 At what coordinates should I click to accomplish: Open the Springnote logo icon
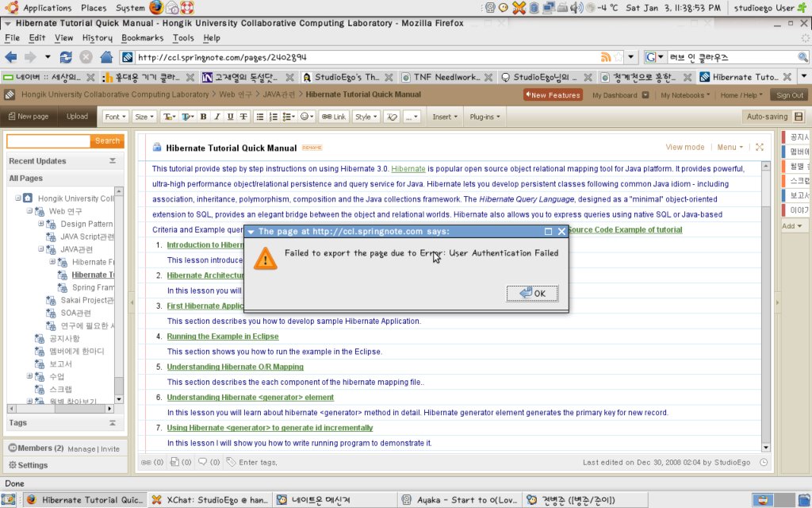[10, 95]
